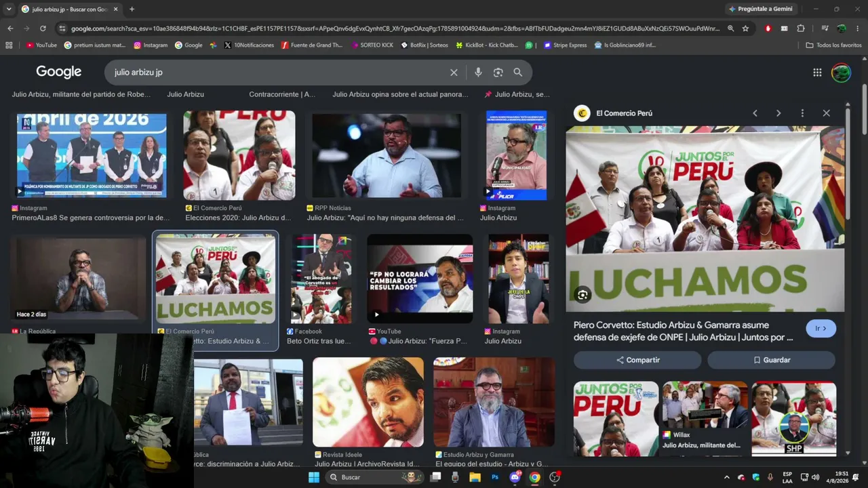This screenshot has width=868, height=488.
Task: Bookmark this page with the star icon
Action: point(745,28)
